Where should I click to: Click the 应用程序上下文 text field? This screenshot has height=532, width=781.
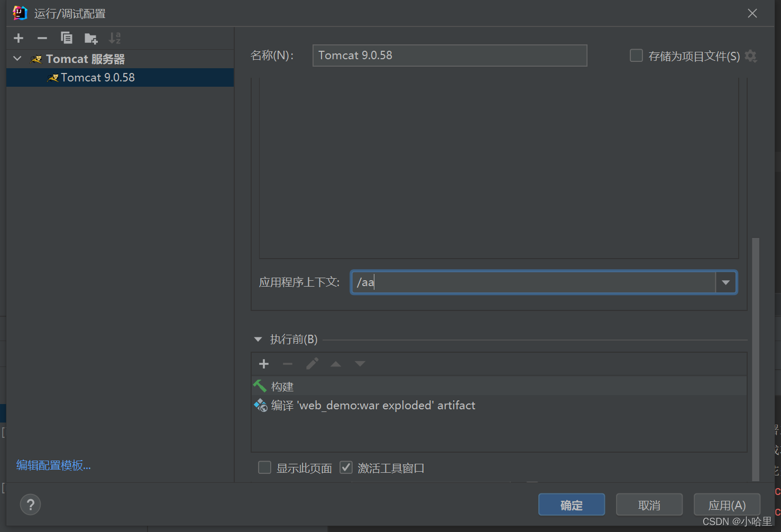tap(533, 282)
